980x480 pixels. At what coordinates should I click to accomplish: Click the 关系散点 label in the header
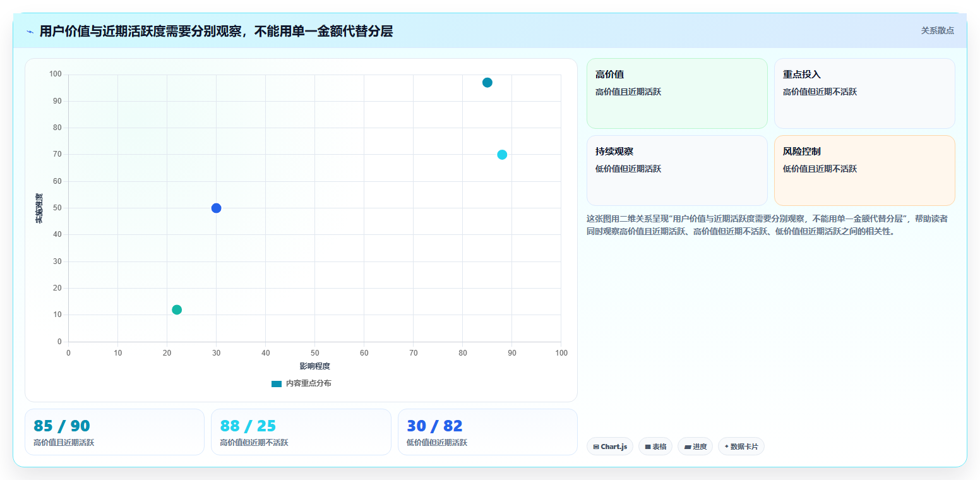coord(937,30)
